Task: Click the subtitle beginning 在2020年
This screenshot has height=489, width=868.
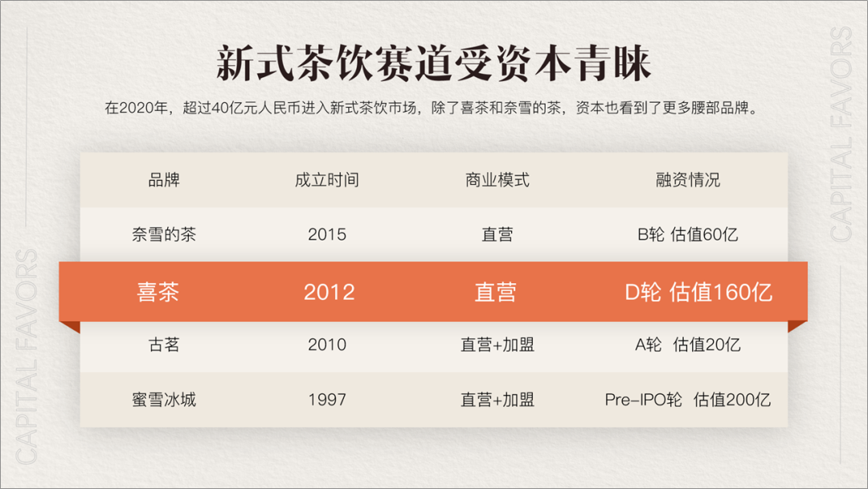Action: coord(432,108)
